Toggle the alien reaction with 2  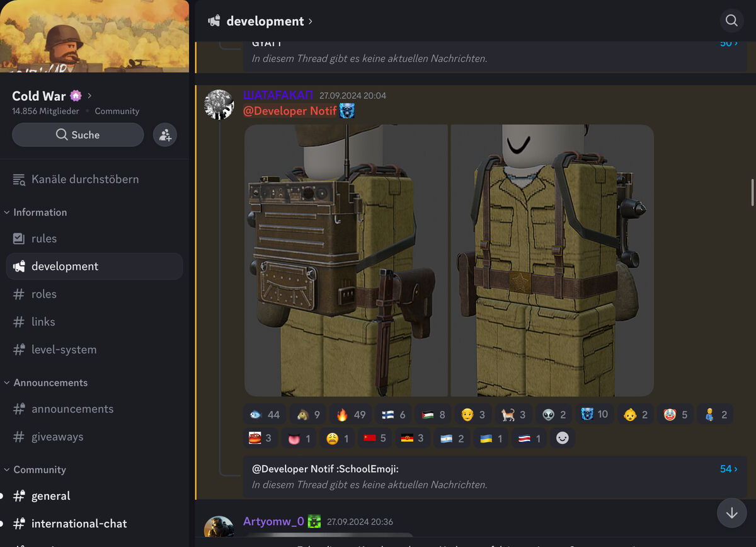point(554,414)
